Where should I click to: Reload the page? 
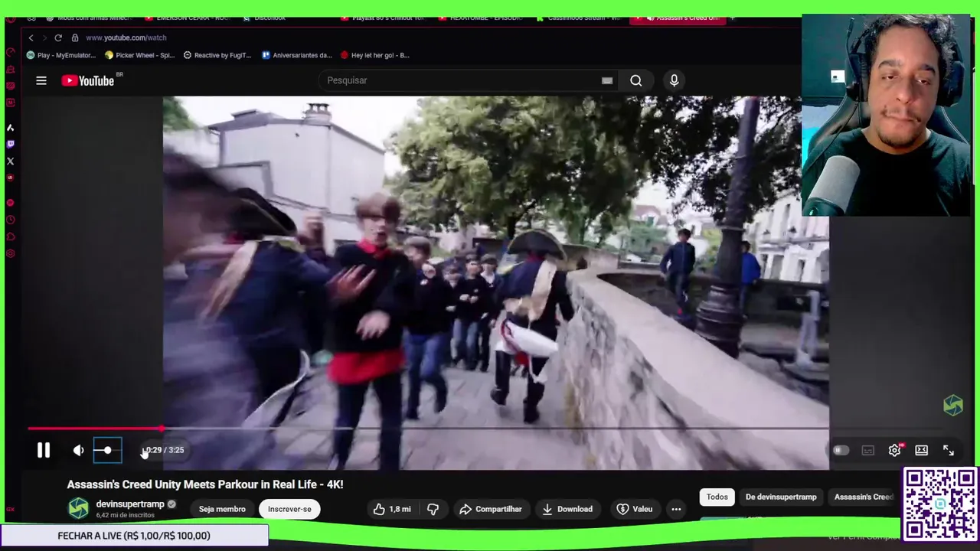58,37
